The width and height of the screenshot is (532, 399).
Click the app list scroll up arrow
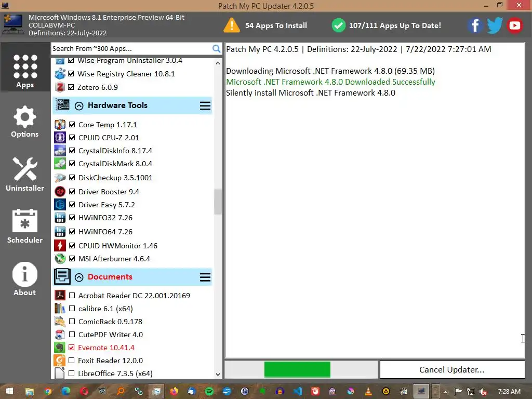pos(218,63)
